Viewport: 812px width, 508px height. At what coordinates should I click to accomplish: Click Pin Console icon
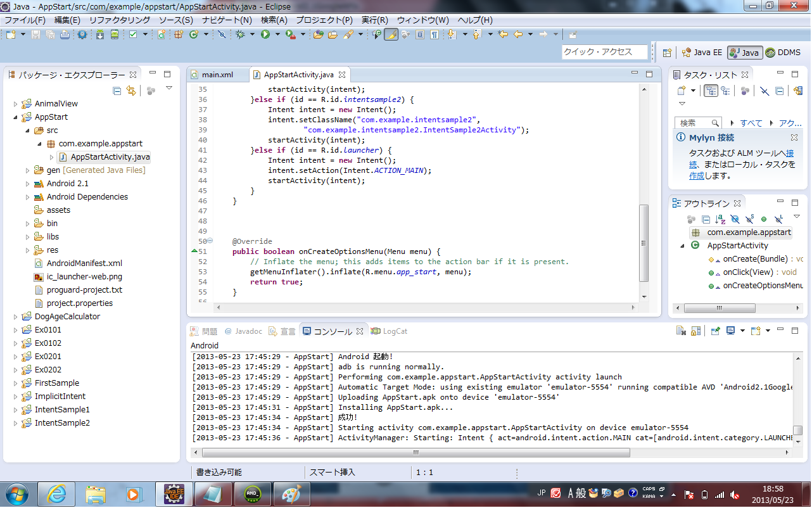tap(715, 331)
